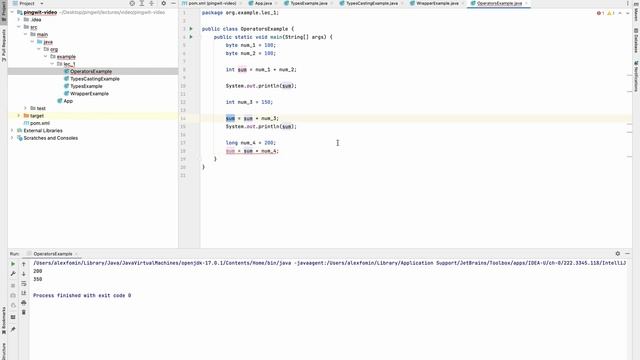Click 'Process finished with exit code 0' text
This screenshot has width=640, height=360.
[82, 296]
